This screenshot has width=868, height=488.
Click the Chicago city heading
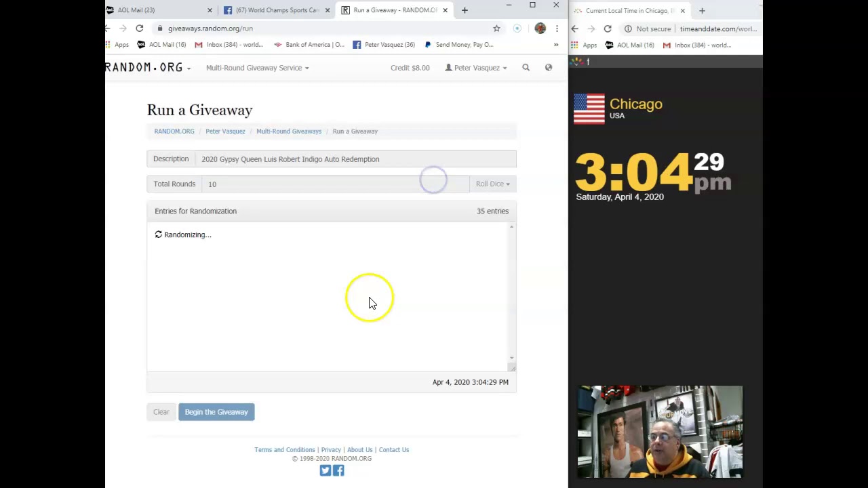click(635, 104)
